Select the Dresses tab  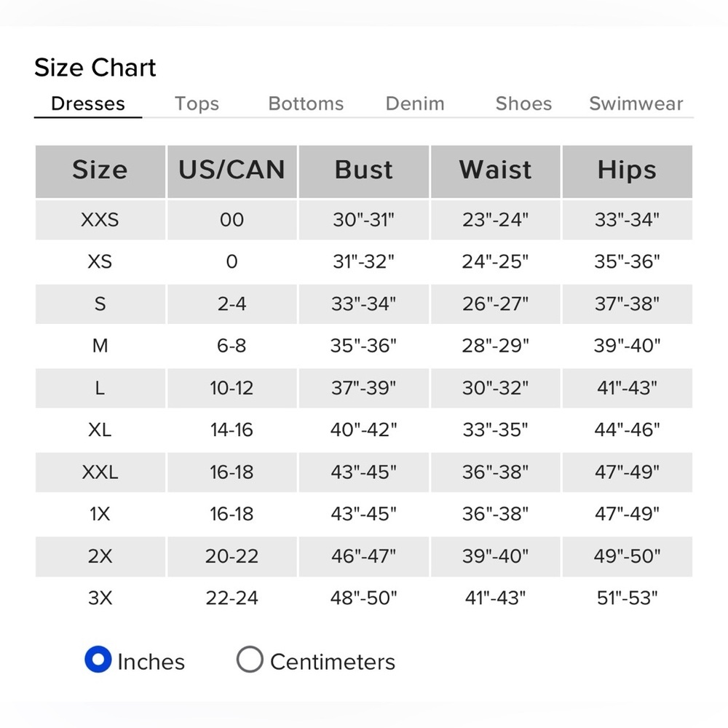click(x=88, y=103)
